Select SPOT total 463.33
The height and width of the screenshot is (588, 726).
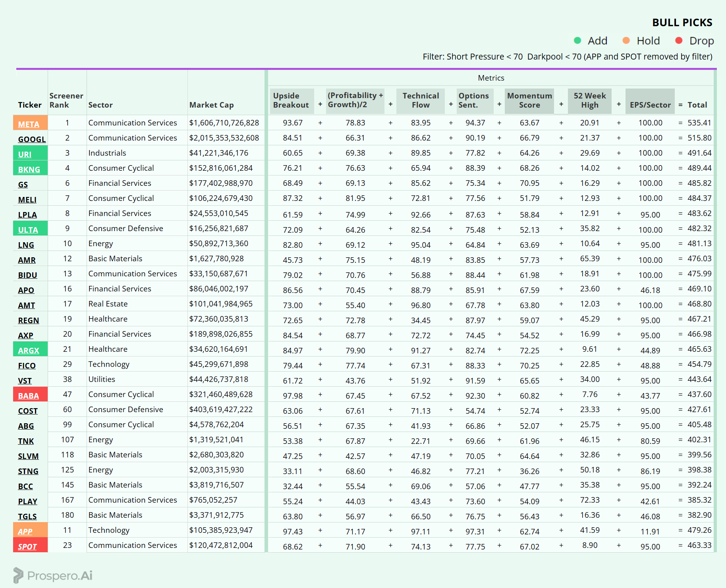tap(699, 545)
